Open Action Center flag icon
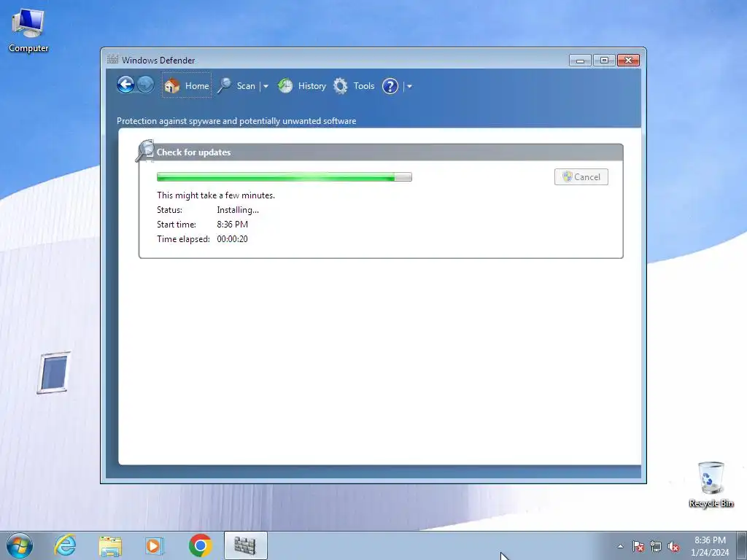The height and width of the screenshot is (560, 747). point(638,546)
